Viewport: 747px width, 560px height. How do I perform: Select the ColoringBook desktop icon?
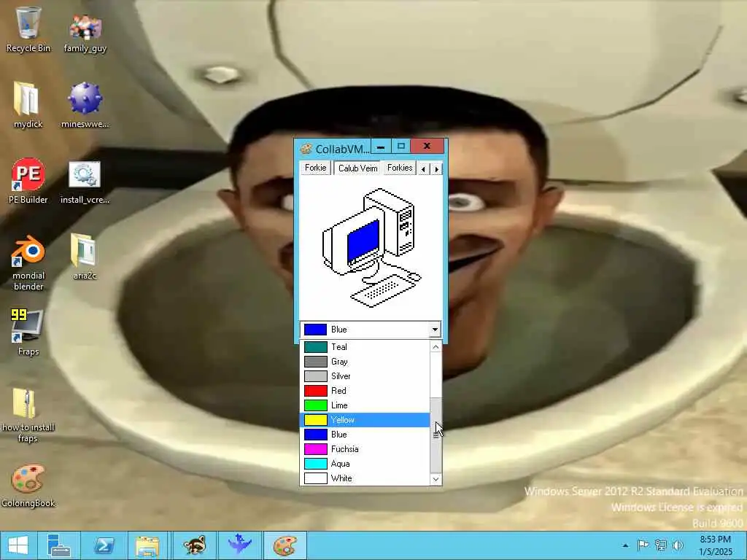pyautogui.click(x=28, y=486)
